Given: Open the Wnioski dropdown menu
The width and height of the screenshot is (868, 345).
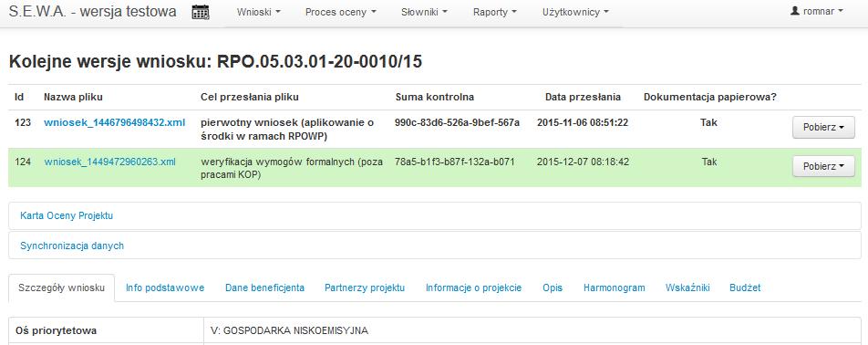Looking at the screenshot, I should click(x=259, y=12).
